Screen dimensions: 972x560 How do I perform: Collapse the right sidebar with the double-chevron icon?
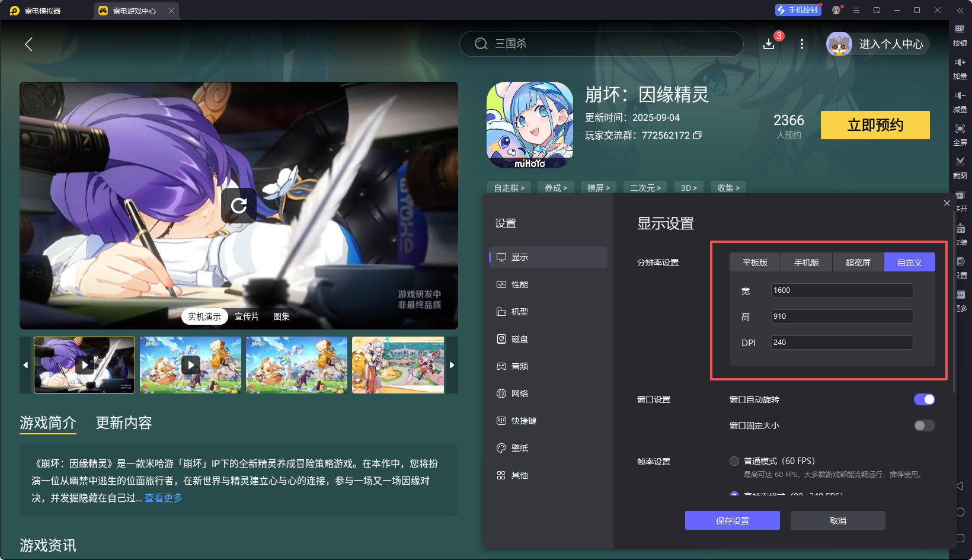click(x=960, y=11)
